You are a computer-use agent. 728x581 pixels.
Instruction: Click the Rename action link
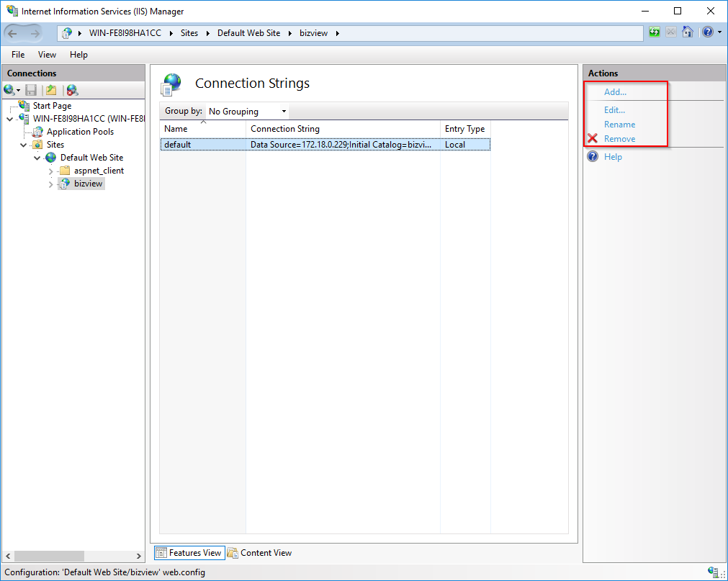pos(619,125)
